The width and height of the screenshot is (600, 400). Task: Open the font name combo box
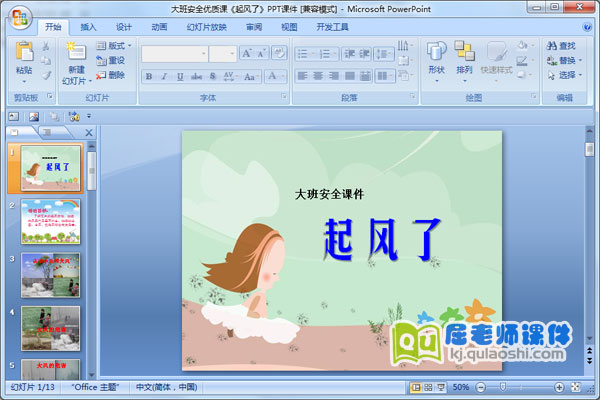[174, 54]
